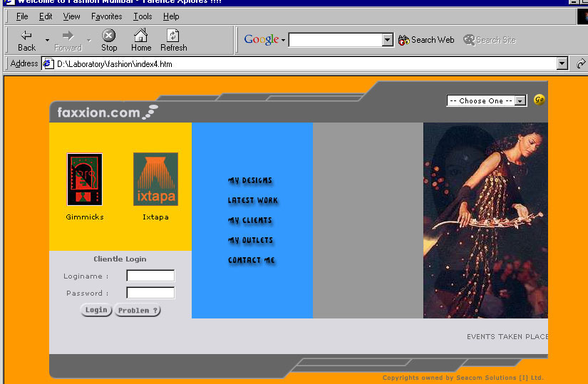This screenshot has width=588, height=384.
Task: Click the faxxion.com logo
Action: [108, 112]
